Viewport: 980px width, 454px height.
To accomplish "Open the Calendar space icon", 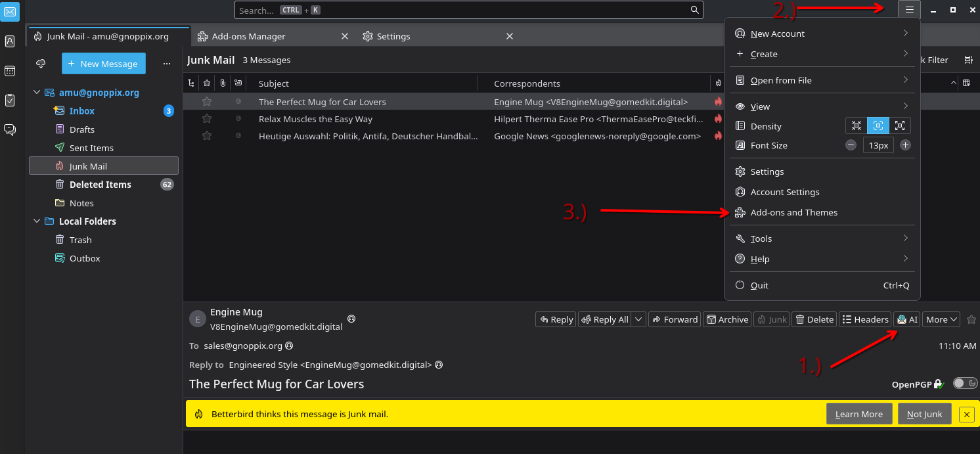I will (x=10, y=71).
